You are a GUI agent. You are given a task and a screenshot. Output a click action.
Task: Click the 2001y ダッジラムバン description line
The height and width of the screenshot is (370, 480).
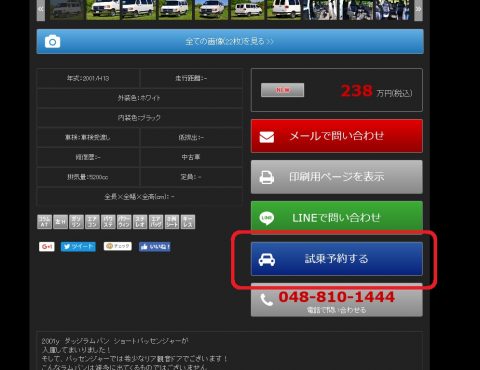(115, 341)
